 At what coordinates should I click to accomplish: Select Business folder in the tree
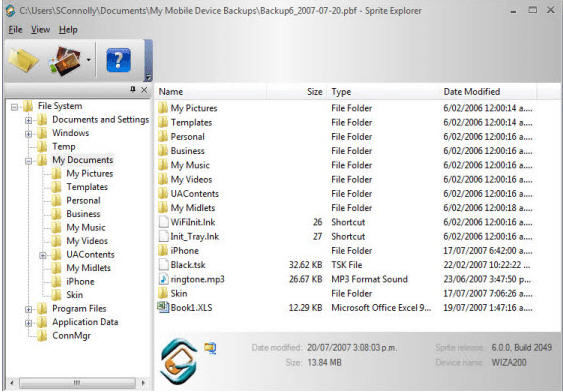(83, 214)
